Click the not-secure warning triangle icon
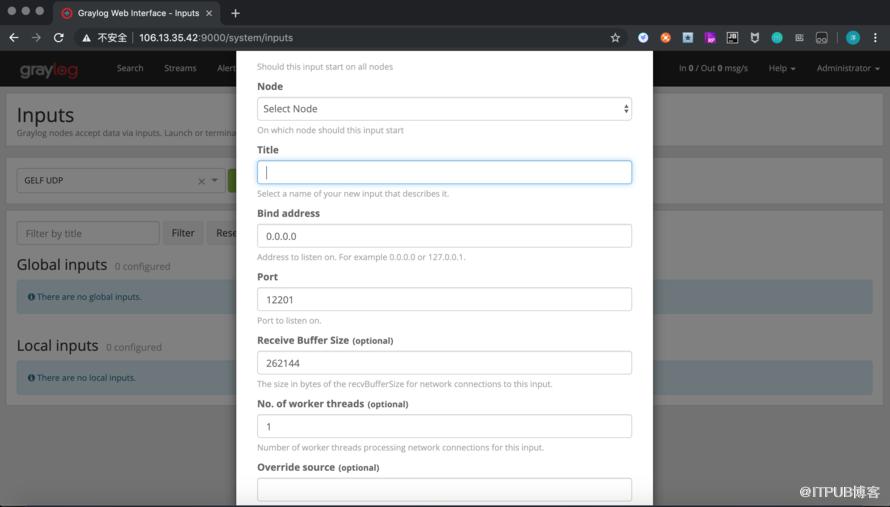This screenshot has width=890, height=507. (86, 38)
